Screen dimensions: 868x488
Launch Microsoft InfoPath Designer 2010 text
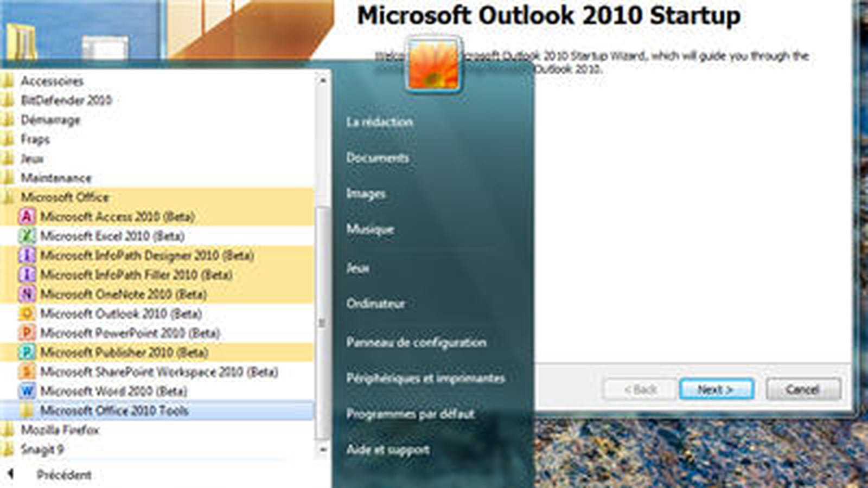[x=147, y=255]
